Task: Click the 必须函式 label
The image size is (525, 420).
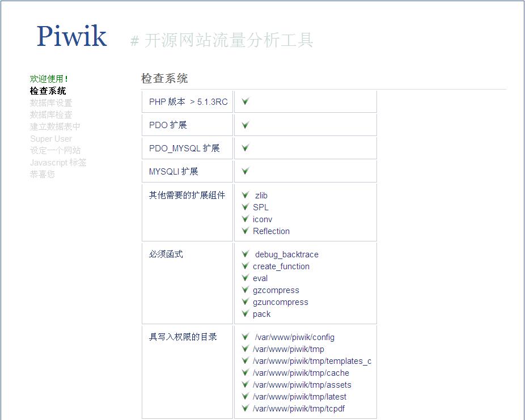Action: (x=166, y=254)
